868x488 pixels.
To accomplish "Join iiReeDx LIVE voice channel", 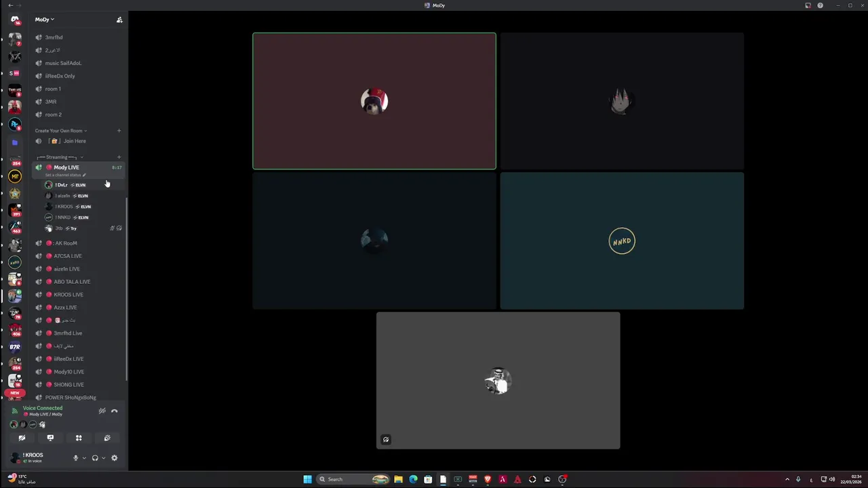I will point(79,359).
